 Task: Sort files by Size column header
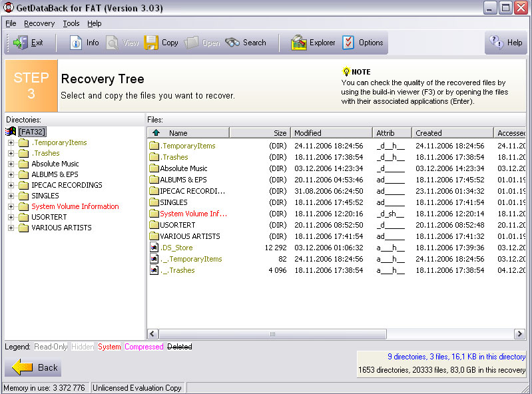260,132
